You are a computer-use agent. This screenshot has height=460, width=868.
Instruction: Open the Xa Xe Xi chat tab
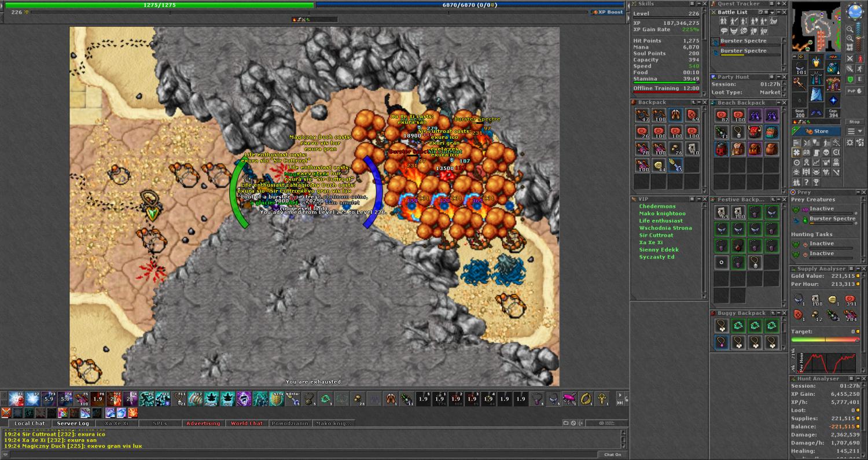(117, 424)
